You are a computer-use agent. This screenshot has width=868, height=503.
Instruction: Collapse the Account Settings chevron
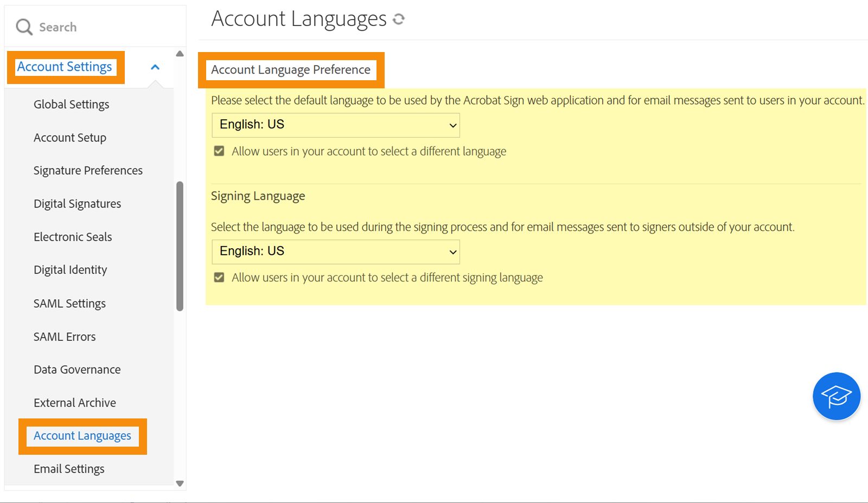pyautogui.click(x=155, y=67)
